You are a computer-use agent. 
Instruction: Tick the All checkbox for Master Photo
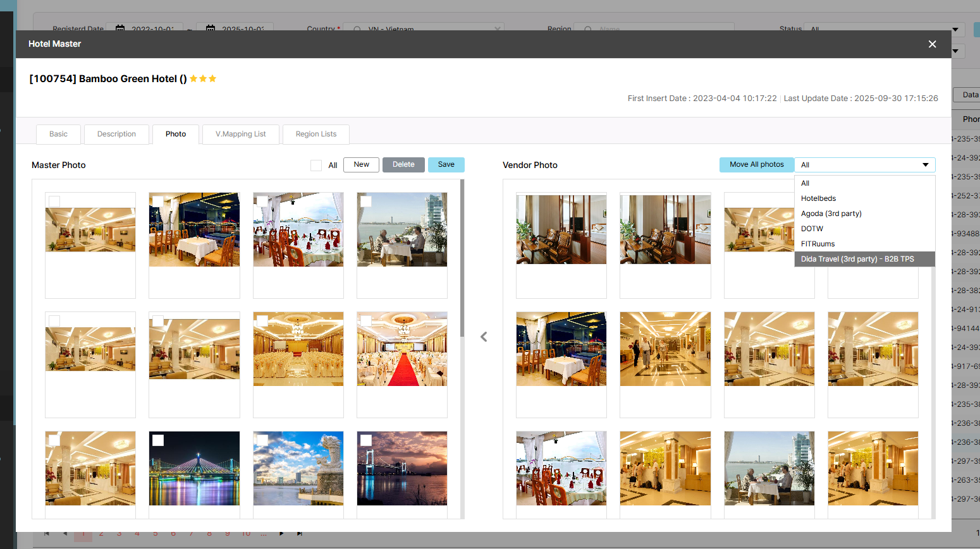(316, 166)
